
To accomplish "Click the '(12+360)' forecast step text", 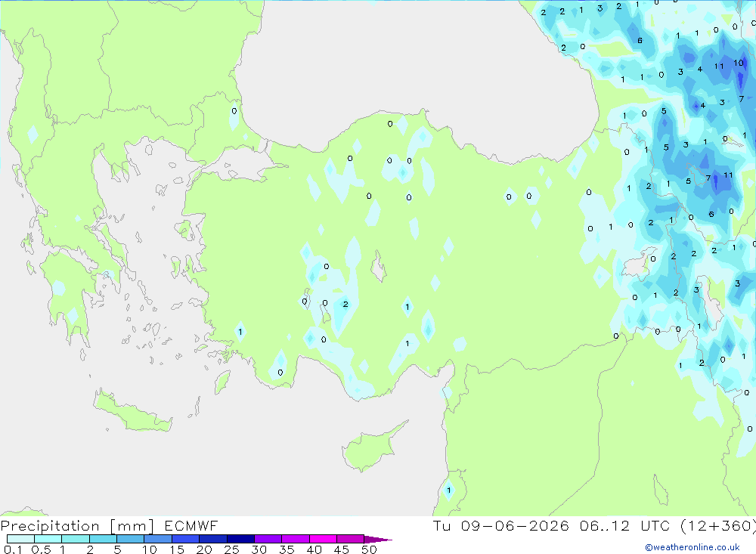I will pyautogui.click(x=718, y=526).
